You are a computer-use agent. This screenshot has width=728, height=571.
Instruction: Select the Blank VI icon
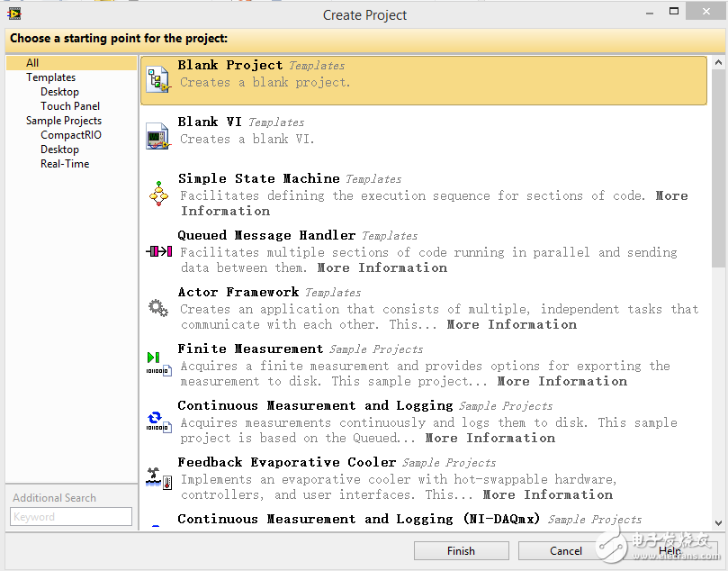coord(157,136)
